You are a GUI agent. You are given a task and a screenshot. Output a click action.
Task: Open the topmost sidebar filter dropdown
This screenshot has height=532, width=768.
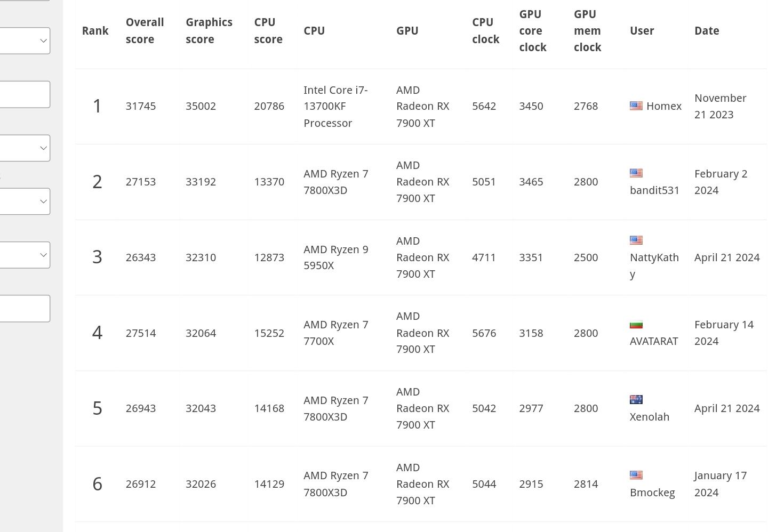[x=25, y=41]
